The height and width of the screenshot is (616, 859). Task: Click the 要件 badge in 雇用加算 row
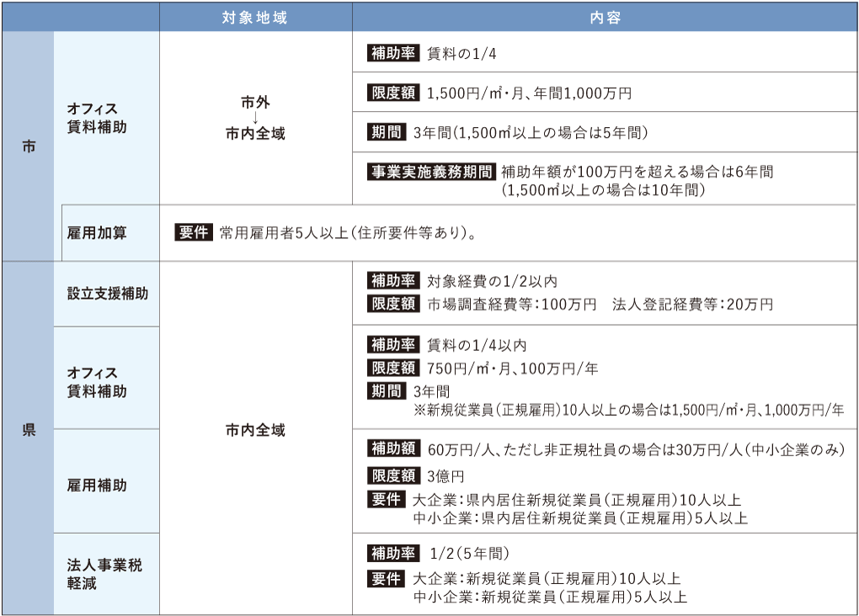pos(194,232)
